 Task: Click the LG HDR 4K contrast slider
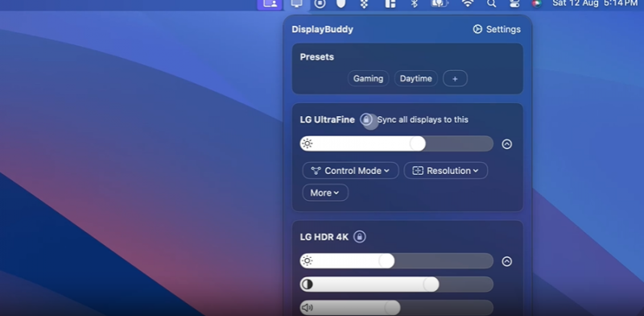point(396,285)
